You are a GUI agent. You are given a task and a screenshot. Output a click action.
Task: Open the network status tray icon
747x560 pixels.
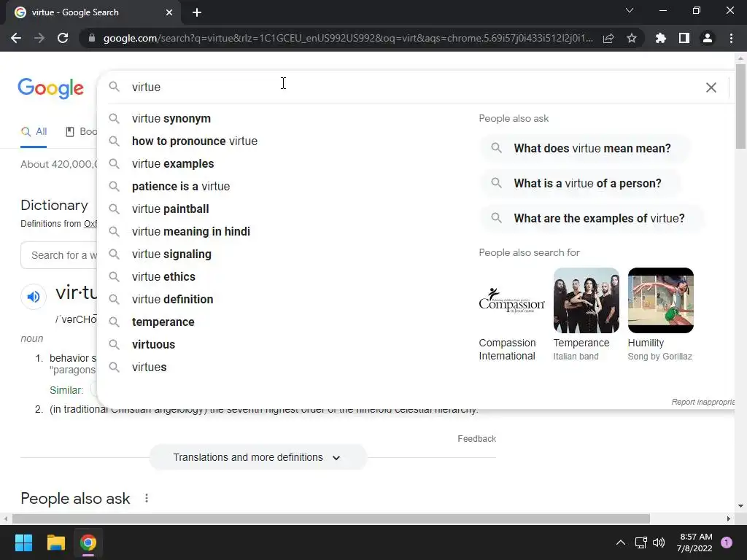(640, 542)
